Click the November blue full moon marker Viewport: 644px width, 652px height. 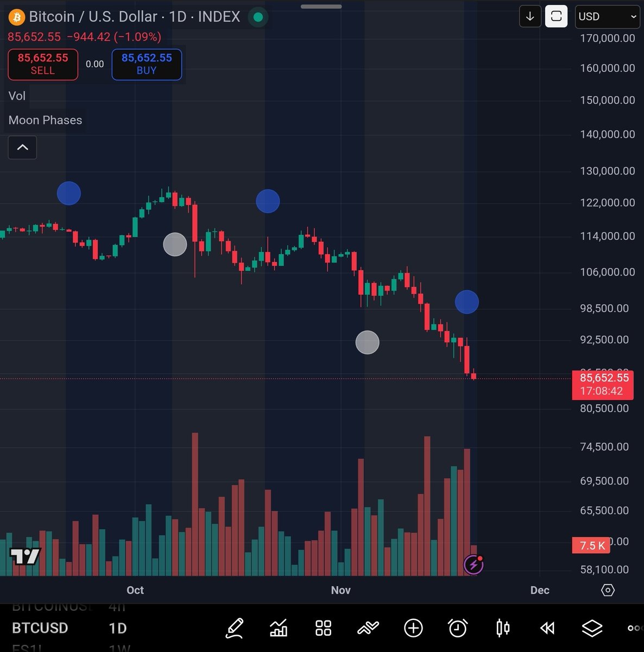tap(467, 302)
